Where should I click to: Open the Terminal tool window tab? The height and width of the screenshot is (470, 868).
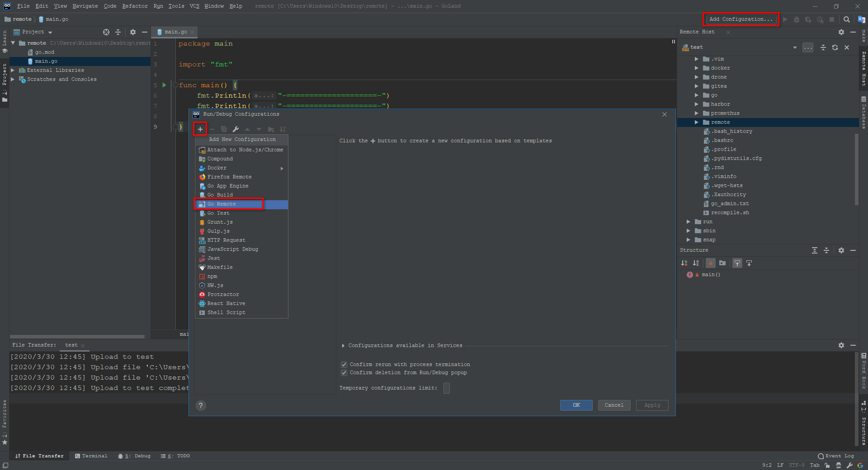pos(91,456)
